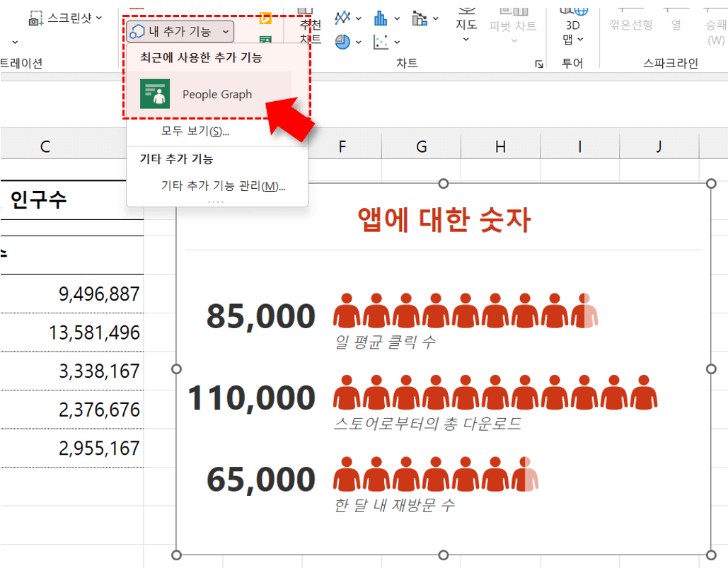Select column J header

[659, 146]
